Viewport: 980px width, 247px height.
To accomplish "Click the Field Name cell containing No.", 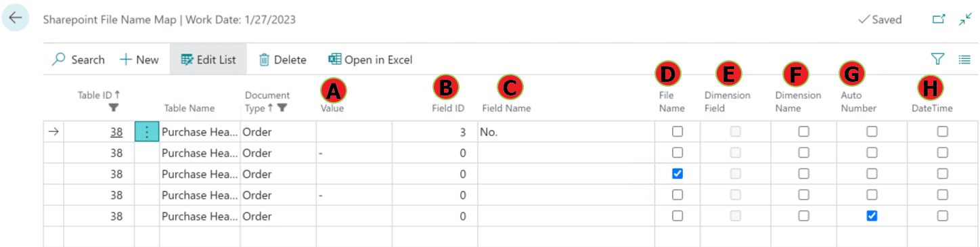I will 566,133.
